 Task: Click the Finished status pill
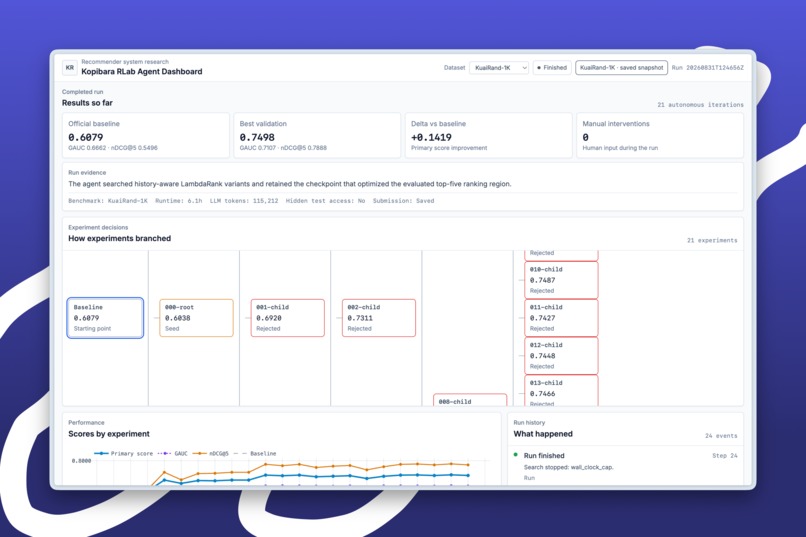pos(552,68)
